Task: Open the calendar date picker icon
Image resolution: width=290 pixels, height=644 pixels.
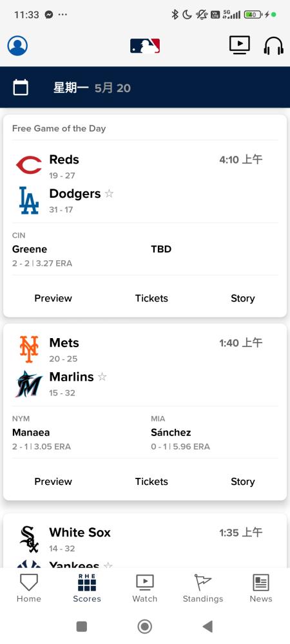Action: coord(21,88)
